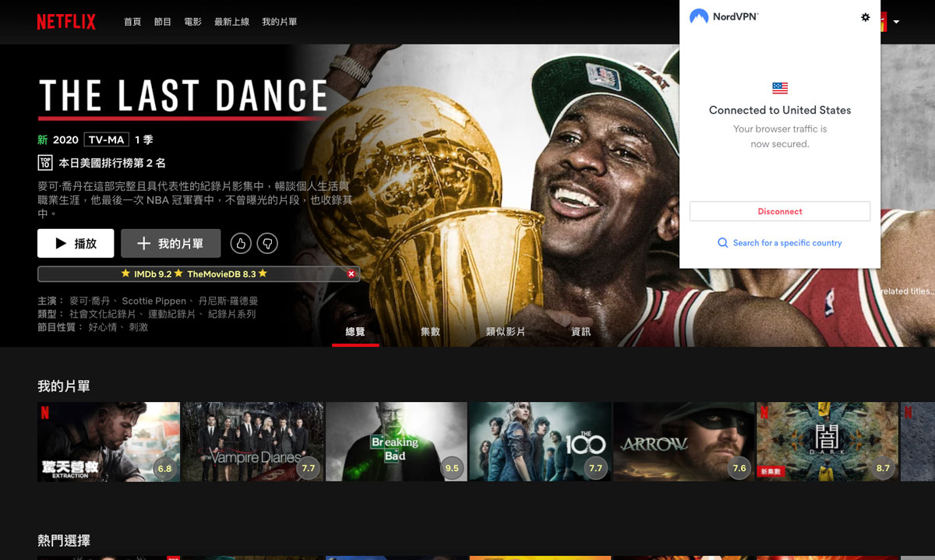Click cast member 丹尼斯·羅德曼 link
The width and height of the screenshot is (935, 560).
[x=228, y=301]
